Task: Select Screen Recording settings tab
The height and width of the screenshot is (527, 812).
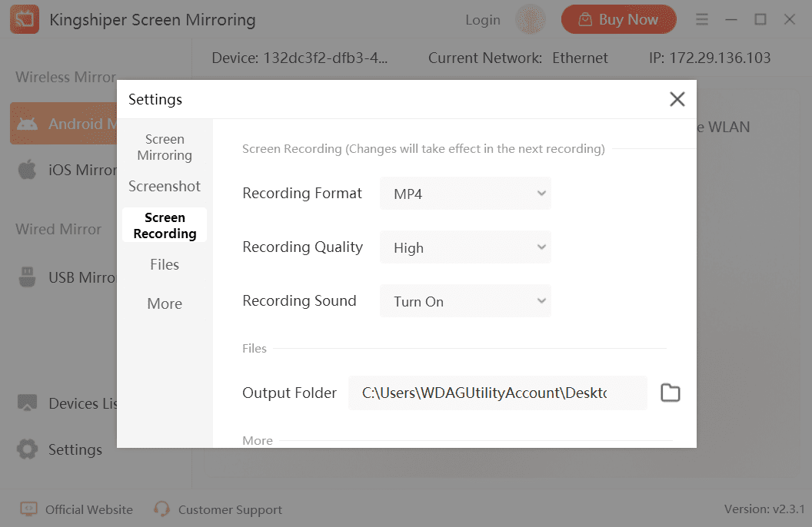Action: (x=165, y=225)
